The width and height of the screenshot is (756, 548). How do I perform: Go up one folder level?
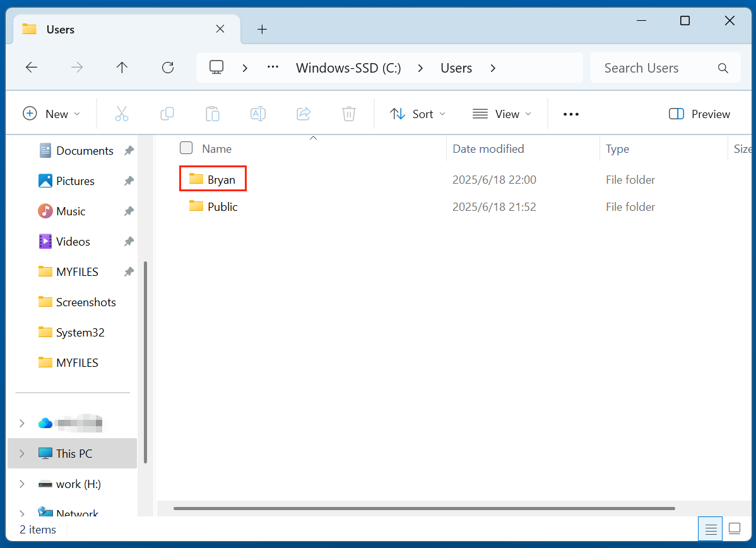(x=122, y=68)
